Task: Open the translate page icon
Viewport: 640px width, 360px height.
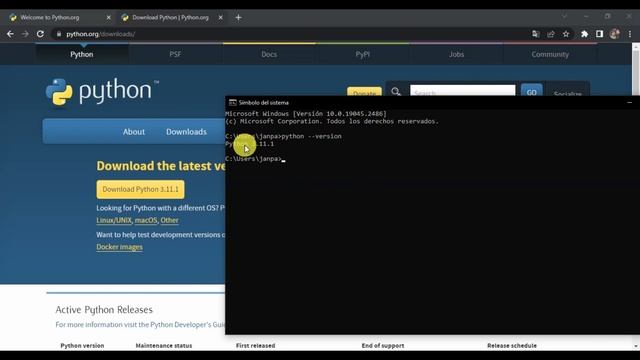Action: coord(536,34)
